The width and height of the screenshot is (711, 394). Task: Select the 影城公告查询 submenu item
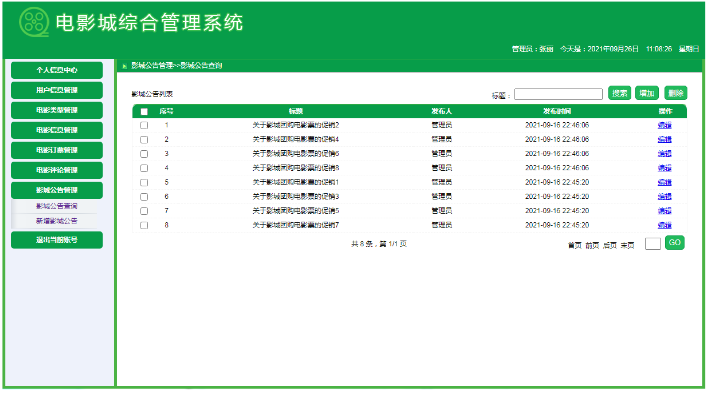click(57, 206)
